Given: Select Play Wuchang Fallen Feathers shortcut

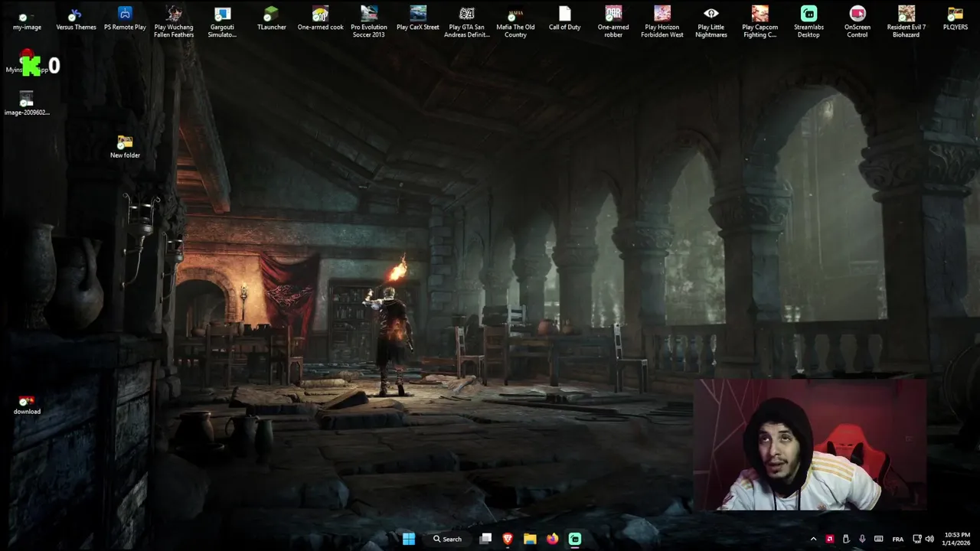Looking at the screenshot, I should (x=174, y=23).
